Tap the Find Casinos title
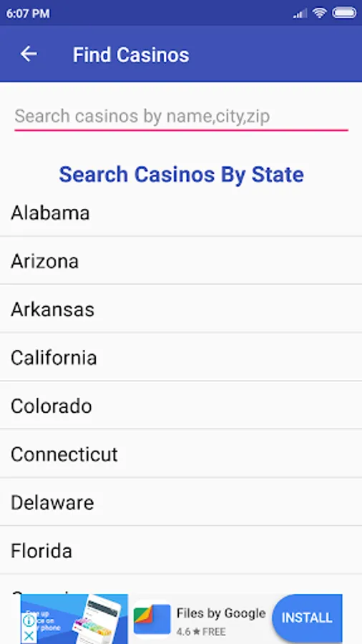 [131, 54]
